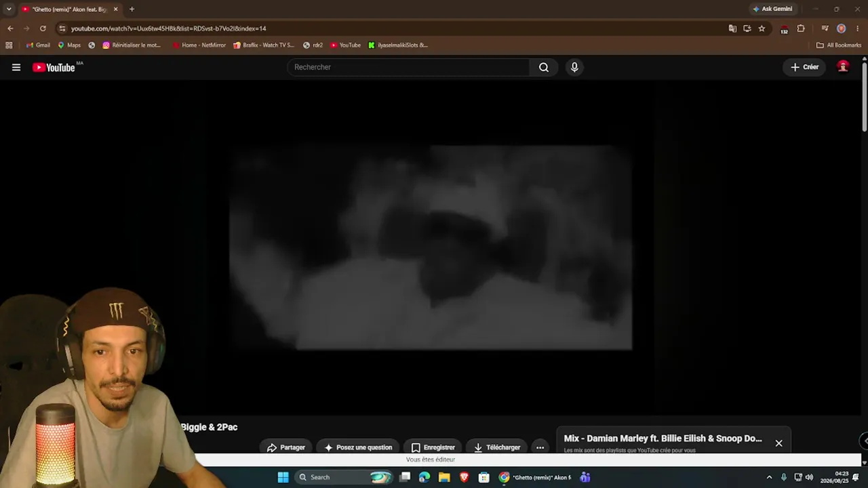Open the Maps bookmark

pyautogui.click(x=69, y=45)
